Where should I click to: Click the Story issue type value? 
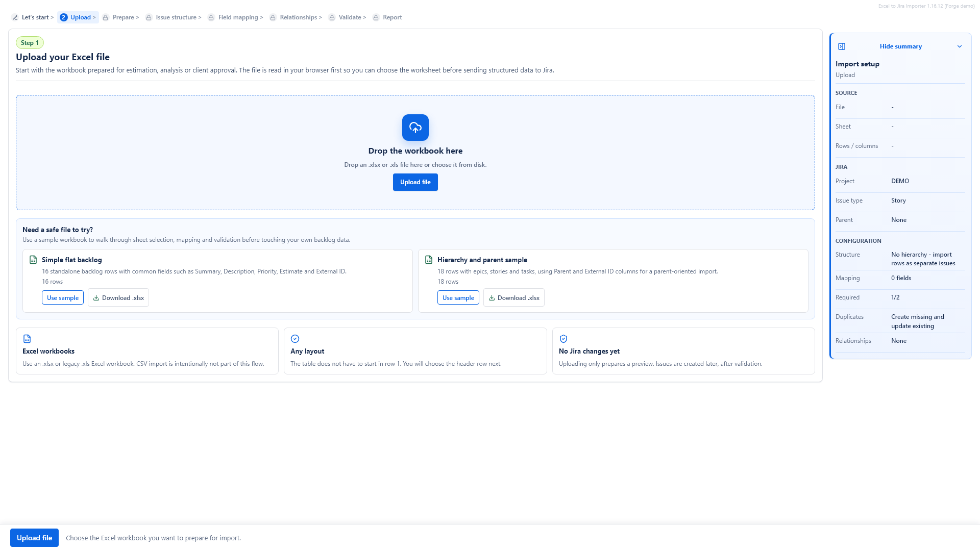pyautogui.click(x=898, y=201)
